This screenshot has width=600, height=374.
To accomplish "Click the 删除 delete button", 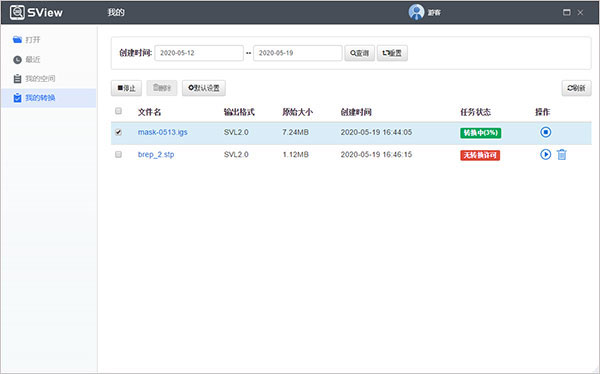I will pyautogui.click(x=162, y=88).
